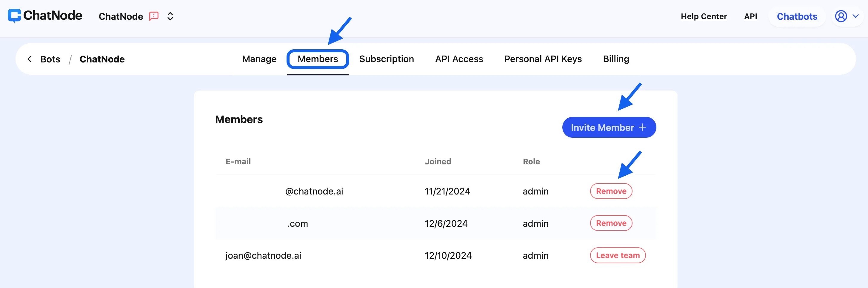Click the red feedback chat icon

154,16
